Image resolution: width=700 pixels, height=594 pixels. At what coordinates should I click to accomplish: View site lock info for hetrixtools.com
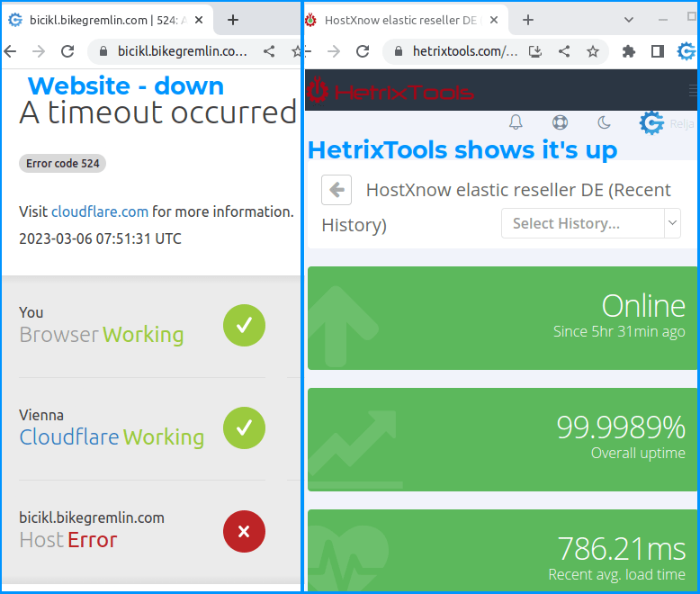point(399,52)
